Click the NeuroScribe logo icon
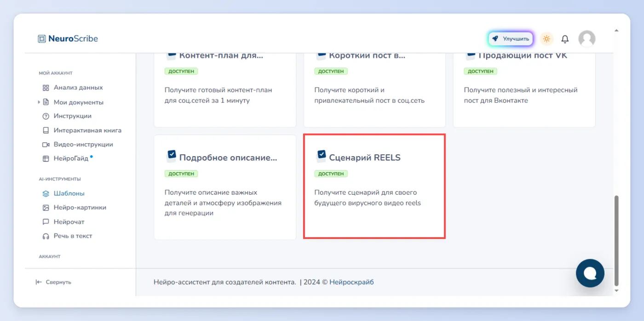 [x=42, y=39]
